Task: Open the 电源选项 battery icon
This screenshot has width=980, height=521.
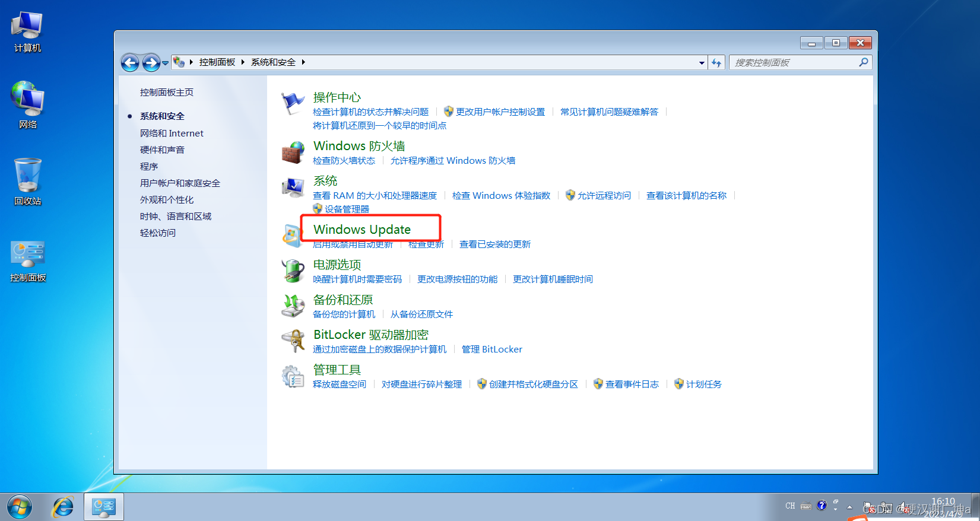Action: [293, 271]
